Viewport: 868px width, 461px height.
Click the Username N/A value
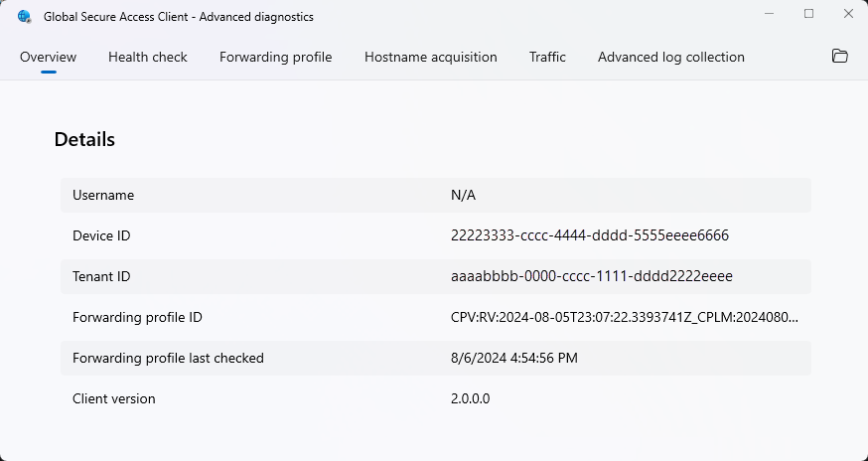coord(463,195)
